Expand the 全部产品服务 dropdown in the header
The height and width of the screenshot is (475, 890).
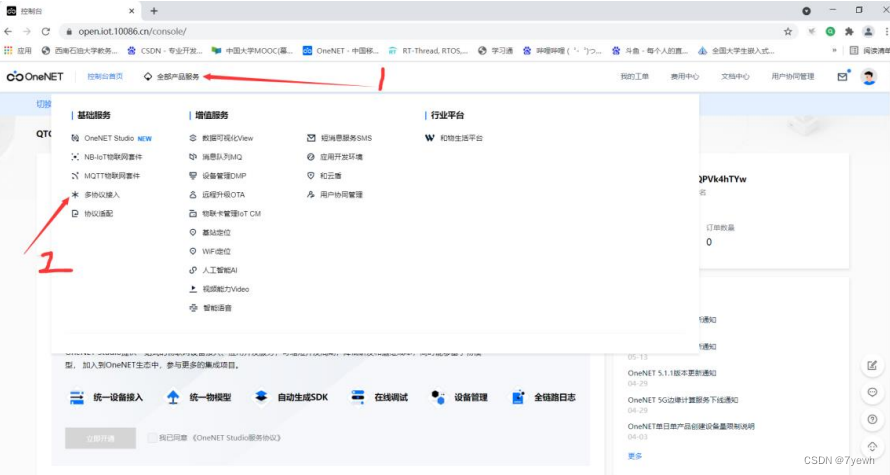[172, 77]
